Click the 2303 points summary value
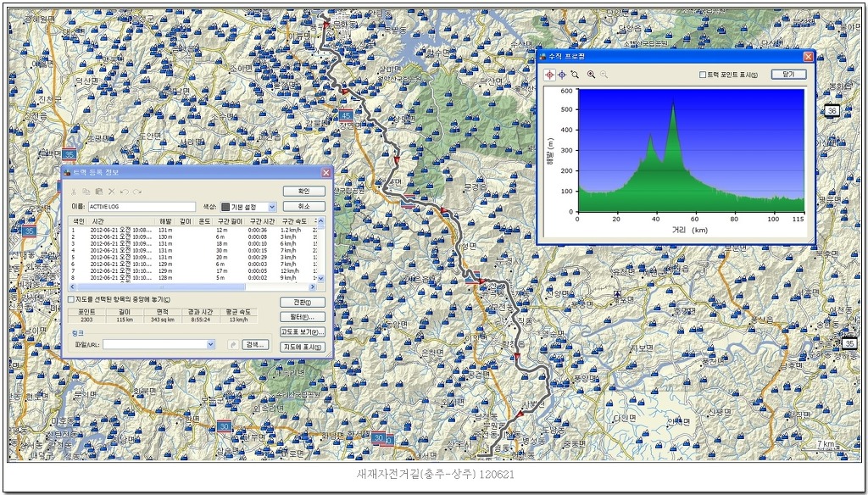Screen dimensions: 868x495 (x=87, y=320)
